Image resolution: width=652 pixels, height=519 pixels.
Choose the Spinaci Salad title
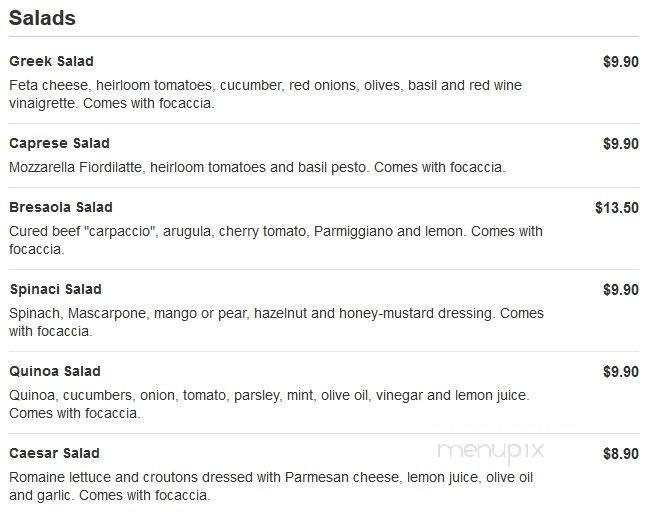click(55, 290)
